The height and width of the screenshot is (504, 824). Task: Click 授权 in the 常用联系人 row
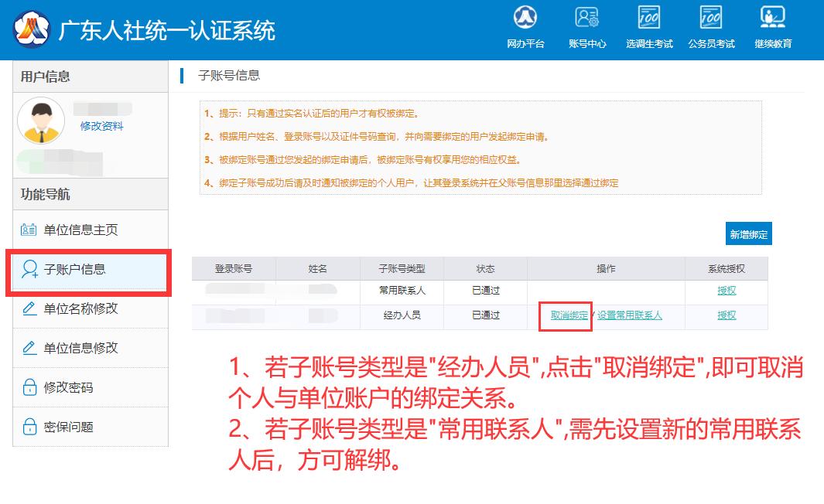(727, 291)
